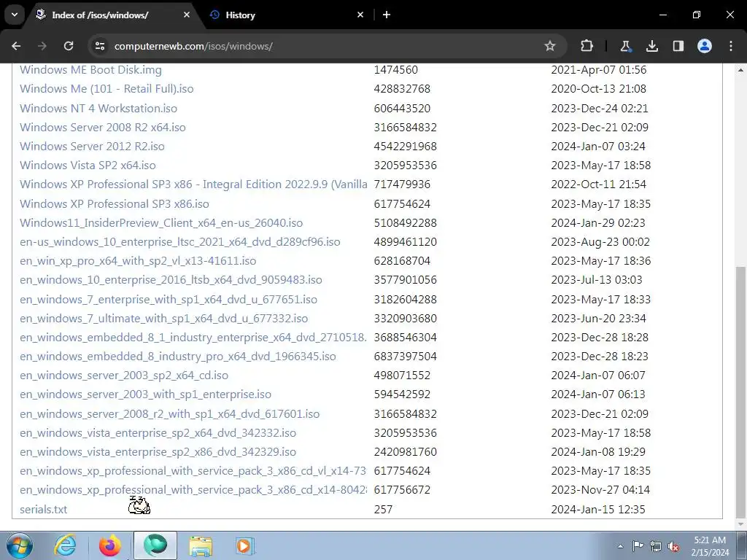Click the page scrollbar up arrow
Screen dimensions: 747x560
(740, 70)
